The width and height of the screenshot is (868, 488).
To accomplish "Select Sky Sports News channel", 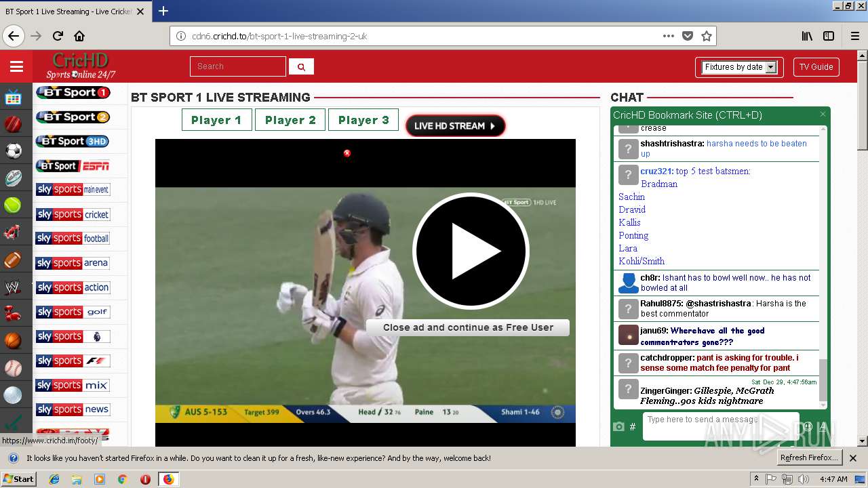I will tap(73, 409).
